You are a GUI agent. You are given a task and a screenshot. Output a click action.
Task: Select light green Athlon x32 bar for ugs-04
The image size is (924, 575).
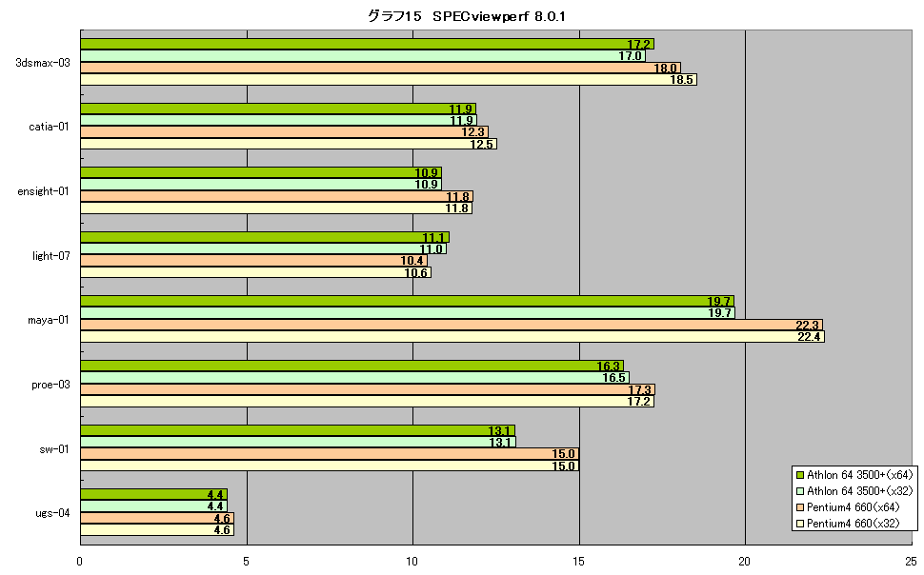[153, 506]
